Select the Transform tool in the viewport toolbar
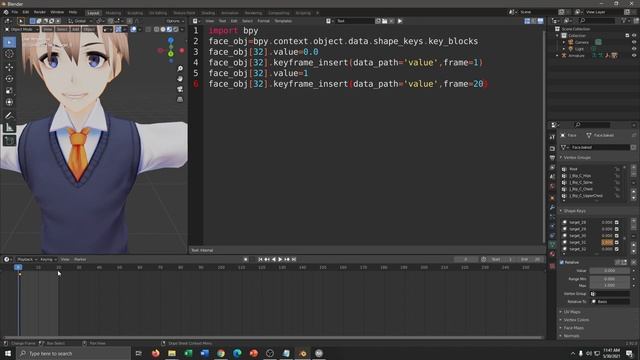This screenshot has height=360, width=640. click(9, 102)
